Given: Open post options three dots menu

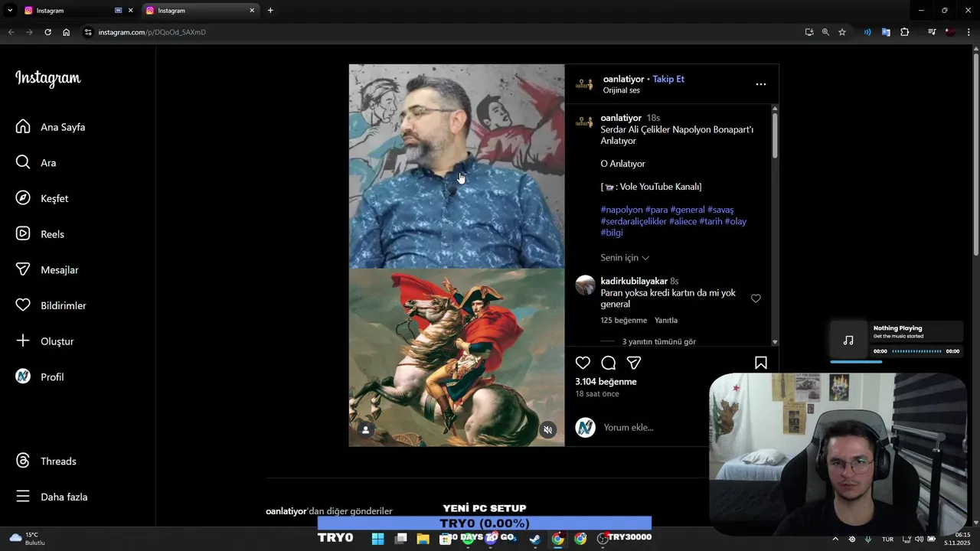Looking at the screenshot, I should [x=760, y=84].
